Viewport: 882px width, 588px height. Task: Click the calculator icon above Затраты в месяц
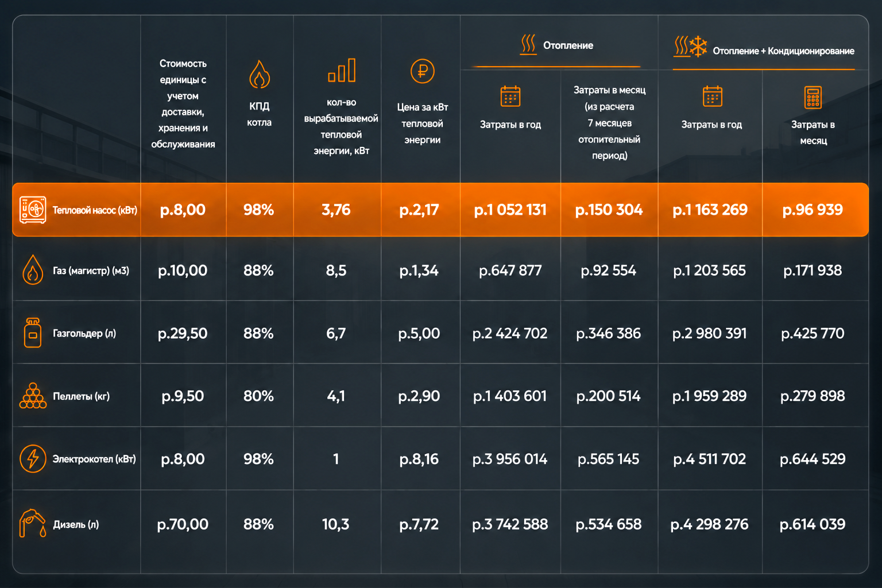(813, 98)
